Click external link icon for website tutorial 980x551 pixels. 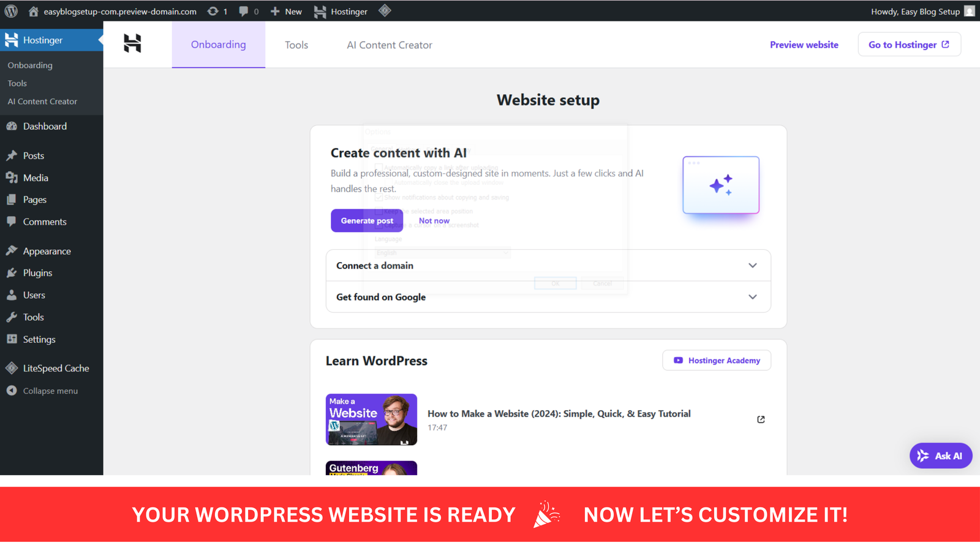(761, 419)
